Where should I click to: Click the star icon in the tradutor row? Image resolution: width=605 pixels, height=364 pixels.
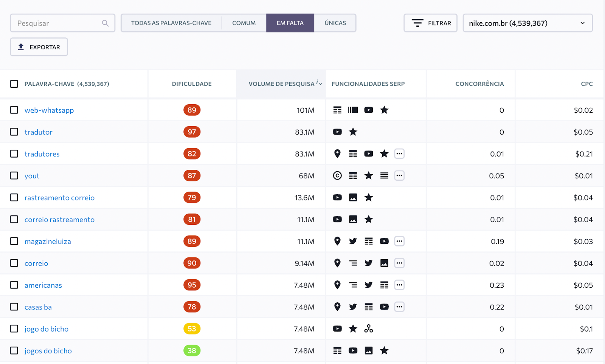[x=353, y=132]
